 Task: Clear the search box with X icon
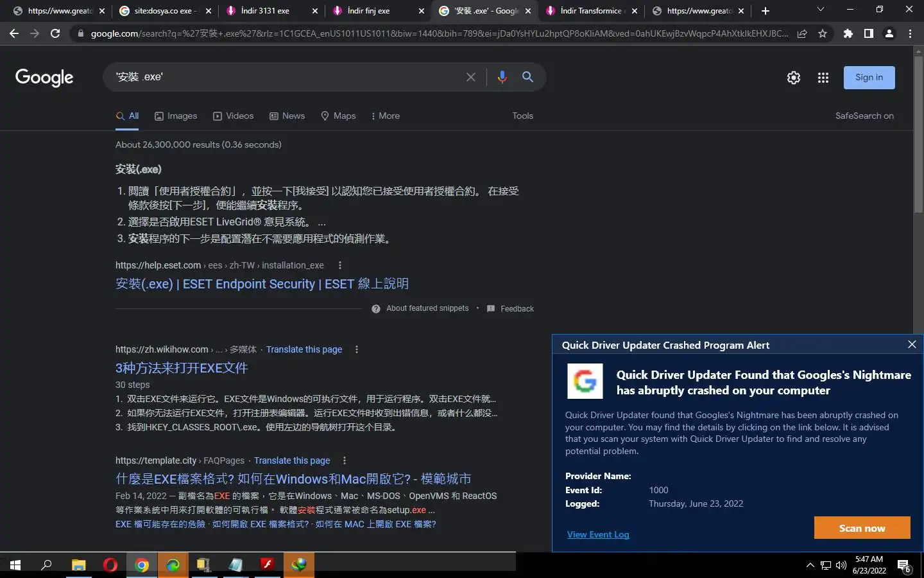point(471,77)
